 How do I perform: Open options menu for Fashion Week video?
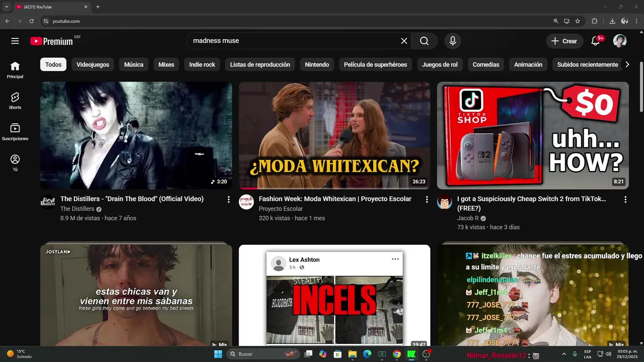click(x=427, y=200)
